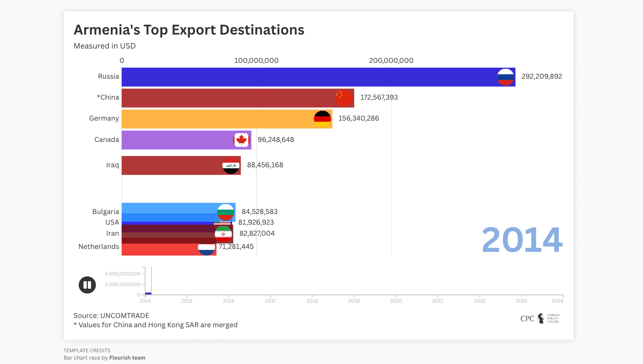643x364 pixels.
Task: Open the Flourish team link
Action: coord(127,357)
